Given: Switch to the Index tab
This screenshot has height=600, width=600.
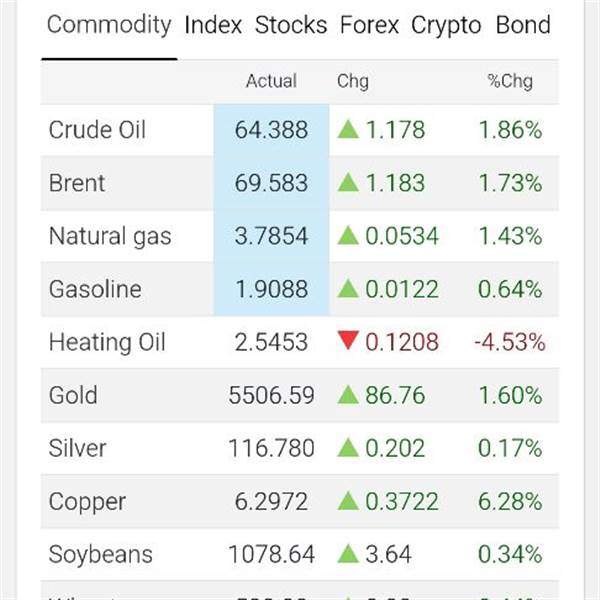Looking at the screenshot, I should coord(213,26).
